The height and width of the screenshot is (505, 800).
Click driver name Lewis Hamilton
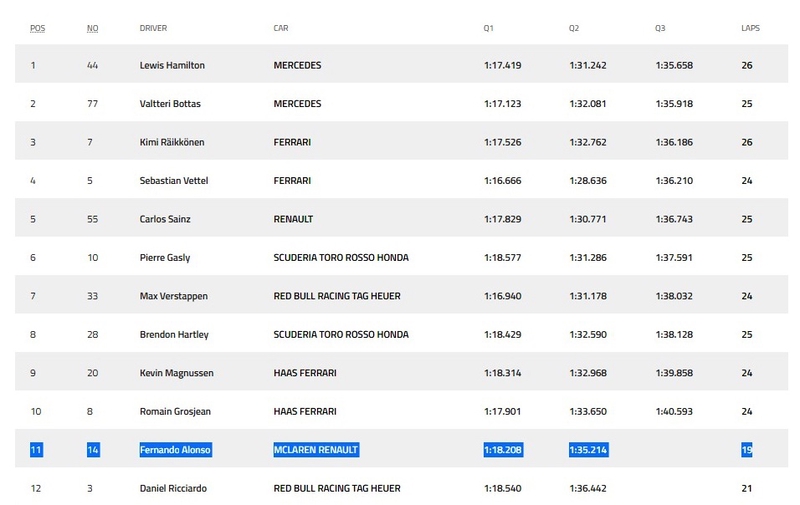[172, 65]
